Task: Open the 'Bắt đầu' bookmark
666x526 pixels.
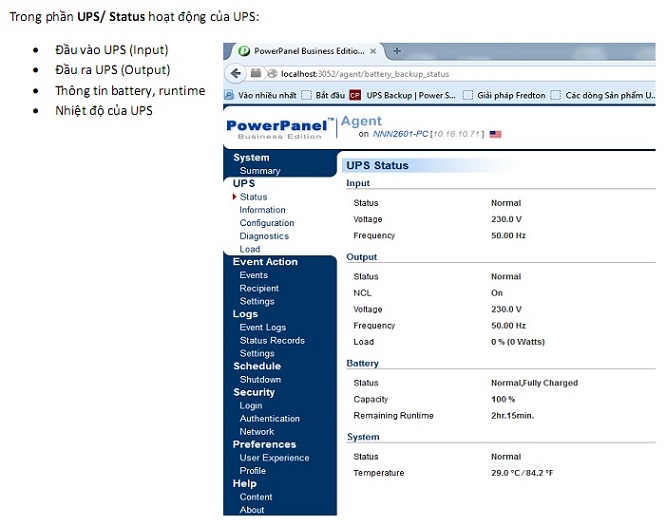Action: 323,95
